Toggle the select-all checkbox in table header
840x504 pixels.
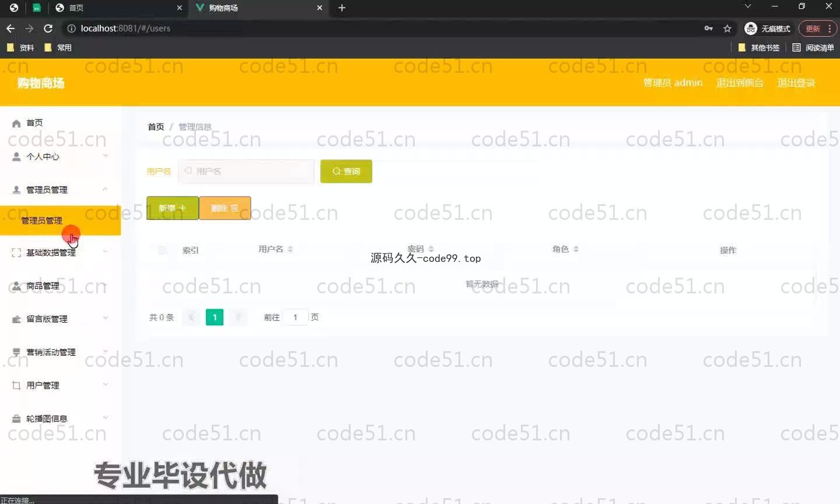coord(162,250)
